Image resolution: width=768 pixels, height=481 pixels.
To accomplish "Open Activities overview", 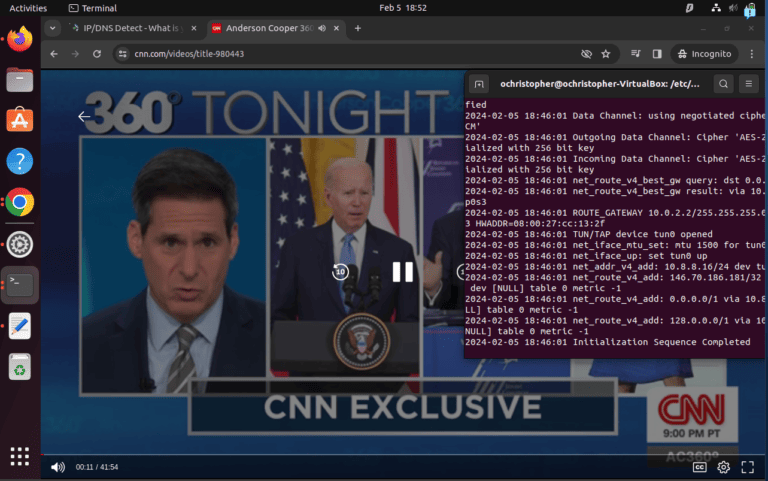I will (28, 8).
